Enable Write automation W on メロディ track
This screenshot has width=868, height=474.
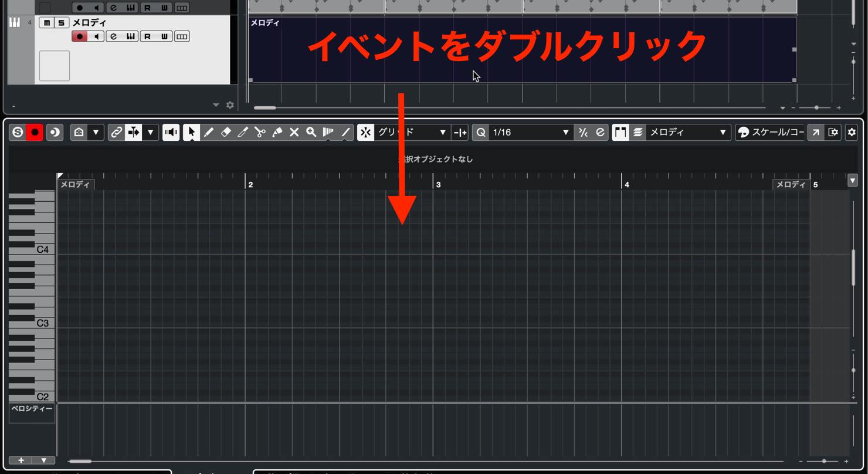[164, 36]
